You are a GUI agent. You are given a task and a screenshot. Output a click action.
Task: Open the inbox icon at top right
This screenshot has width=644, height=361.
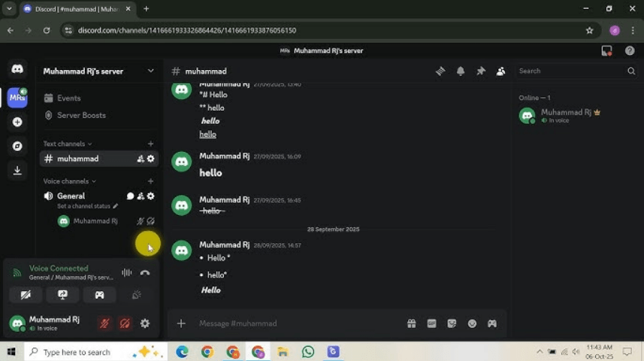pos(606,50)
